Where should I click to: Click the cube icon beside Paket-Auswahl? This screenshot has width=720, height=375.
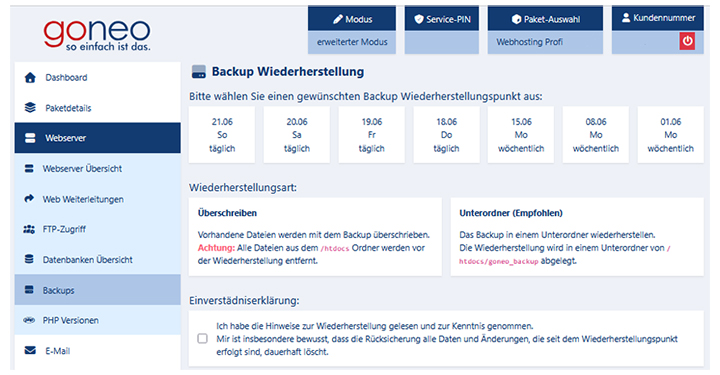point(516,19)
